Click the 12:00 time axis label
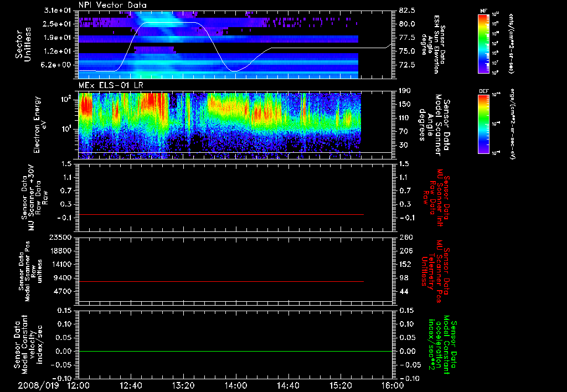 coord(79,385)
